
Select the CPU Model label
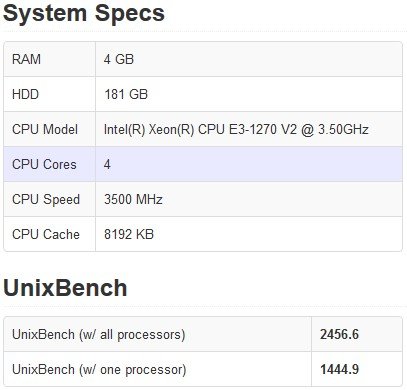click(45, 129)
